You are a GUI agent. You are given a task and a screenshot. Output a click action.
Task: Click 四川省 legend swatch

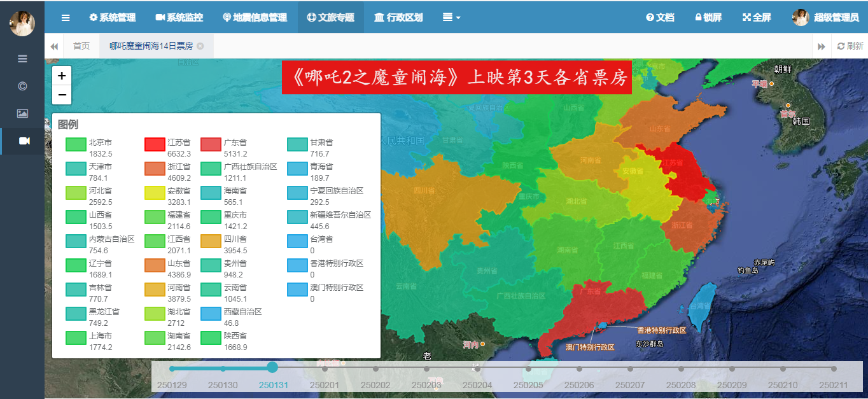211,241
